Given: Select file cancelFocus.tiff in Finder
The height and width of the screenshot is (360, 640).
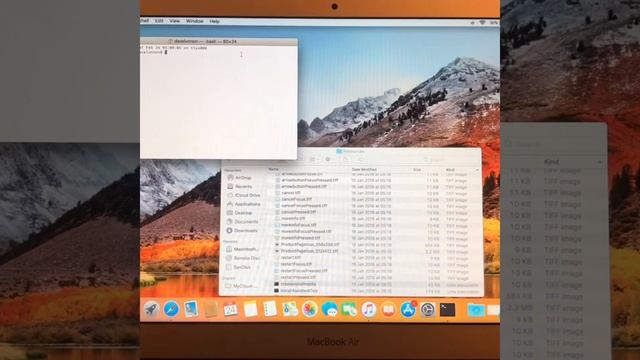Looking at the screenshot, I should click(x=297, y=199).
